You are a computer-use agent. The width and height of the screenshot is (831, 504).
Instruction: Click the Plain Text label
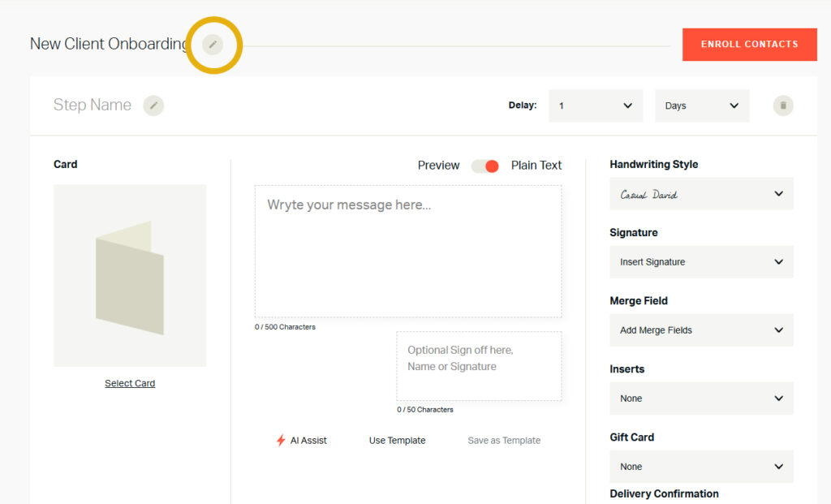[536, 166]
